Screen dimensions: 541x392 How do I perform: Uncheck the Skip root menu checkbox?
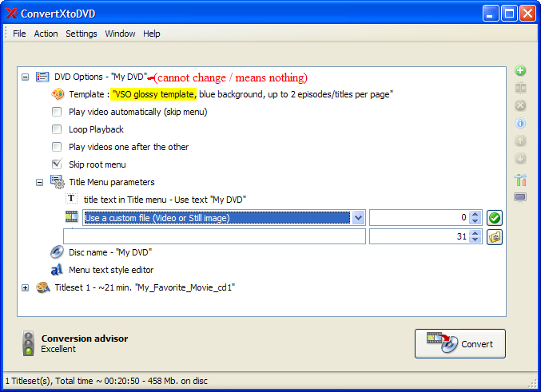[57, 164]
